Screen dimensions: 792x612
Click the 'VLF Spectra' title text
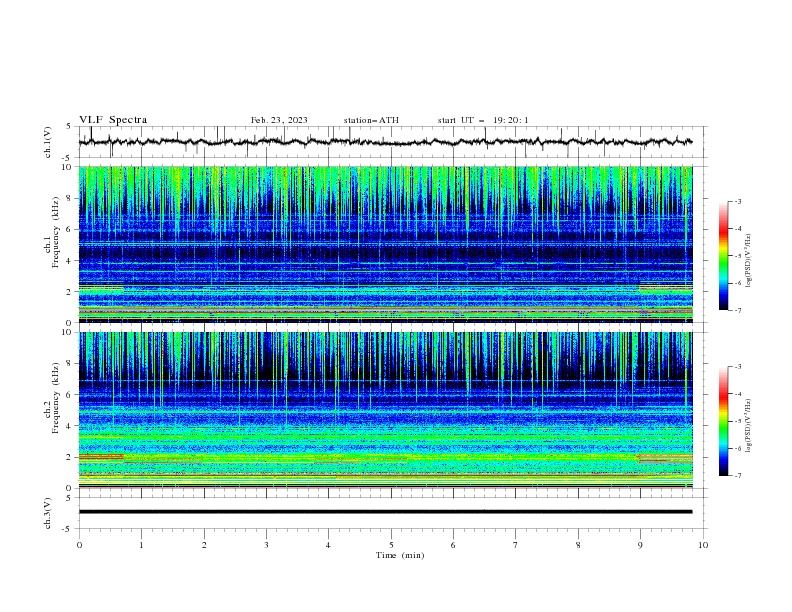click(x=113, y=120)
